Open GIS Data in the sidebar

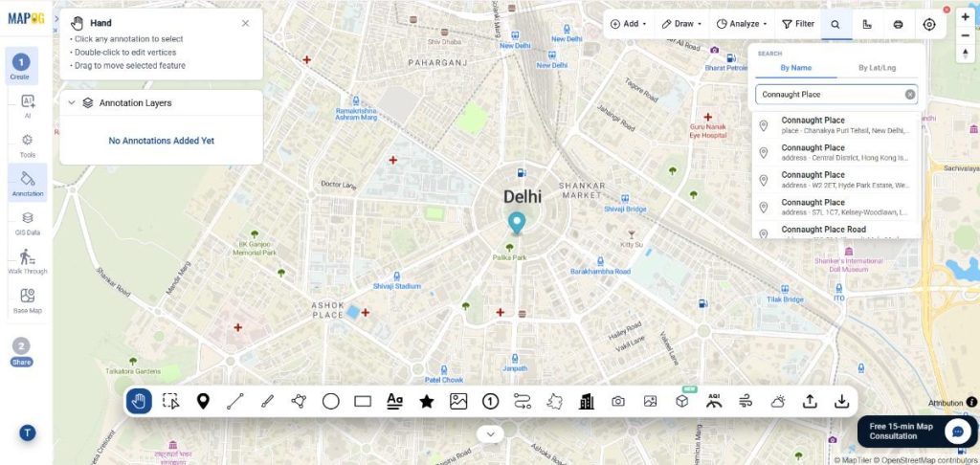[28, 224]
